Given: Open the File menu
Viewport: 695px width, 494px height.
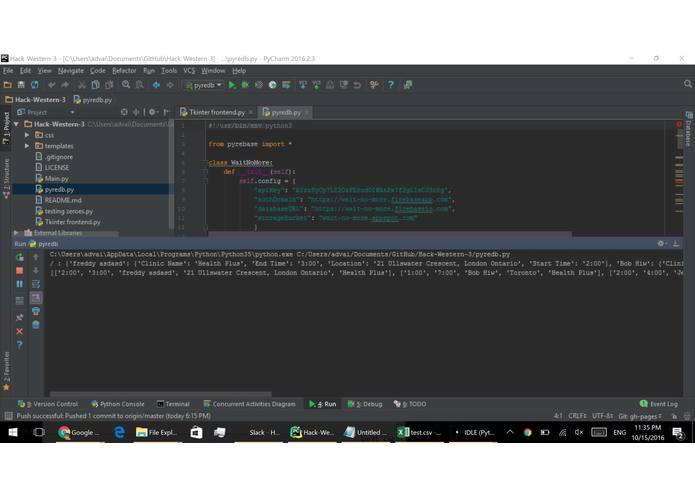Looking at the screenshot, I should [x=8, y=70].
